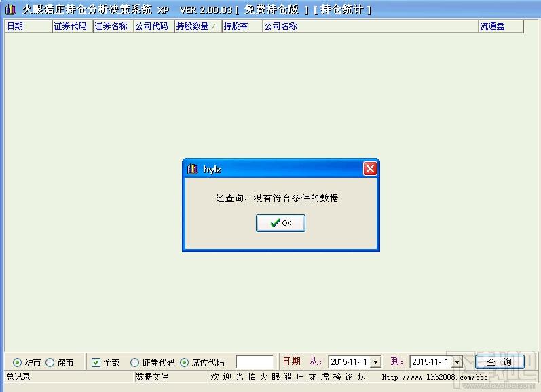This screenshot has width=541, height=392.
Task: Sort by the 公司名称 column header
Action: pyautogui.click(x=371, y=26)
